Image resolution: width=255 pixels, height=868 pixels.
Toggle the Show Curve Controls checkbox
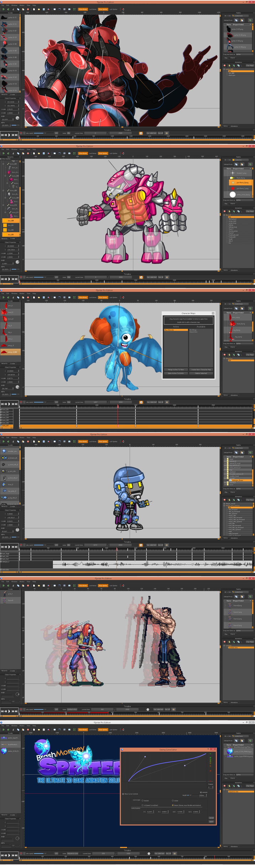click(123, 794)
